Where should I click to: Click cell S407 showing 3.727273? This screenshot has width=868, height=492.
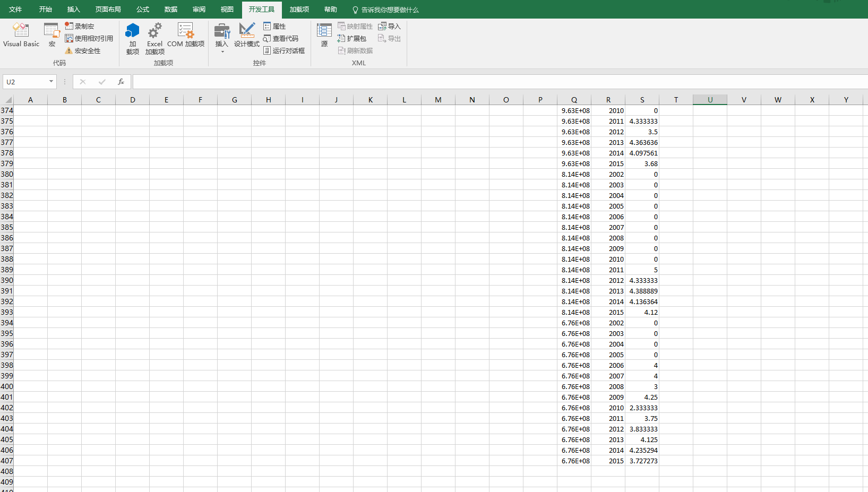click(x=642, y=461)
